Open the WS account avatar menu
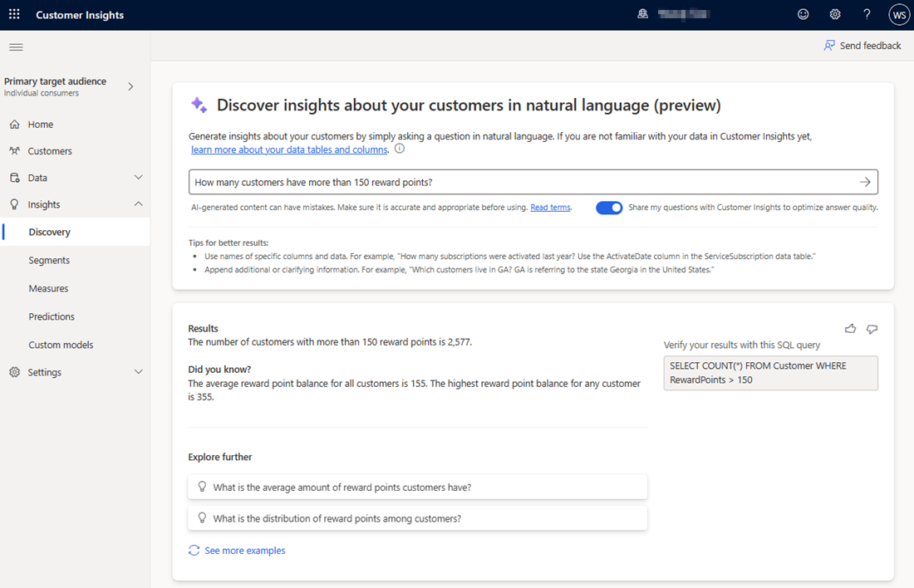This screenshot has height=588, width=914. [898, 14]
